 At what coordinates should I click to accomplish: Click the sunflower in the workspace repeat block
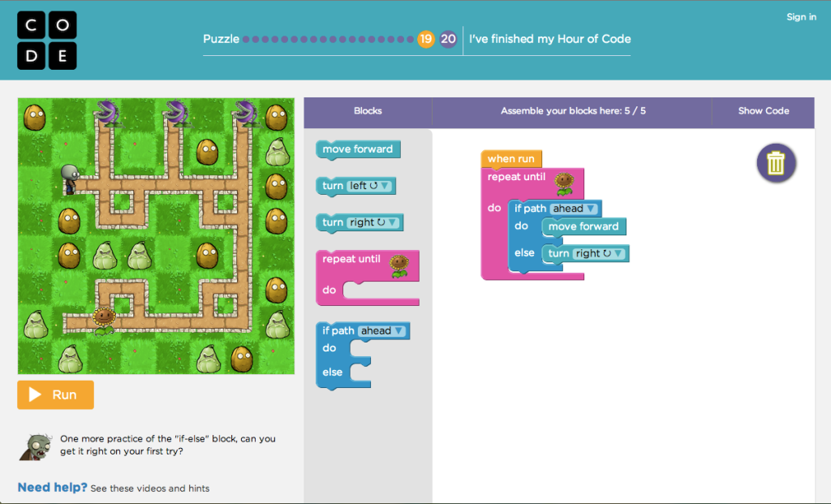(x=564, y=182)
